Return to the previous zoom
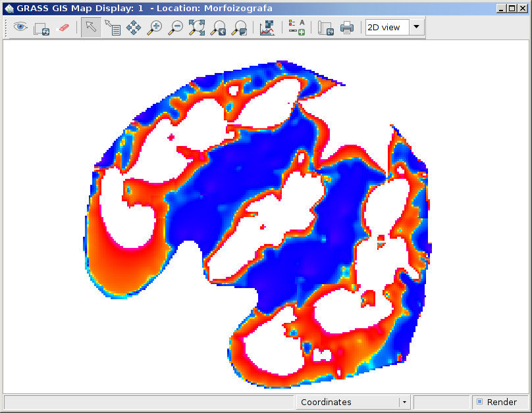This screenshot has width=532, height=413. (218, 28)
